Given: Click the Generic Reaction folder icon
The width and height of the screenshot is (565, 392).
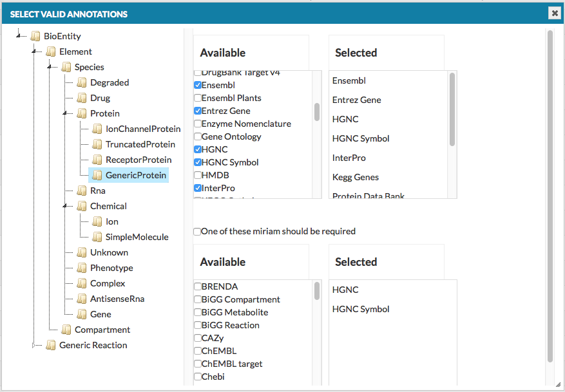Looking at the screenshot, I should [51, 345].
